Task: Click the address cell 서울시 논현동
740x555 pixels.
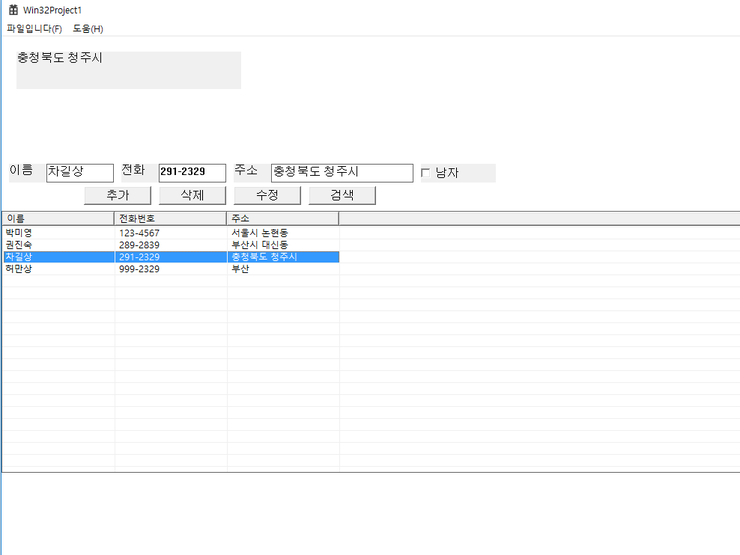Action: pos(260,233)
